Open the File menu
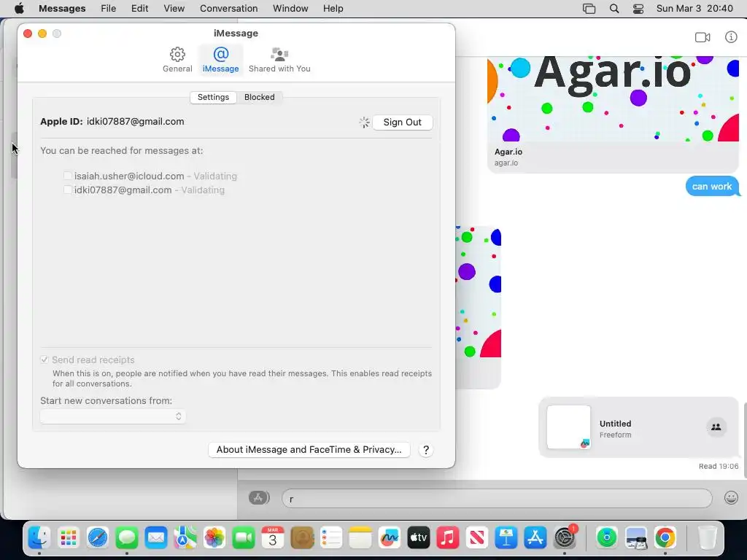 (109, 9)
